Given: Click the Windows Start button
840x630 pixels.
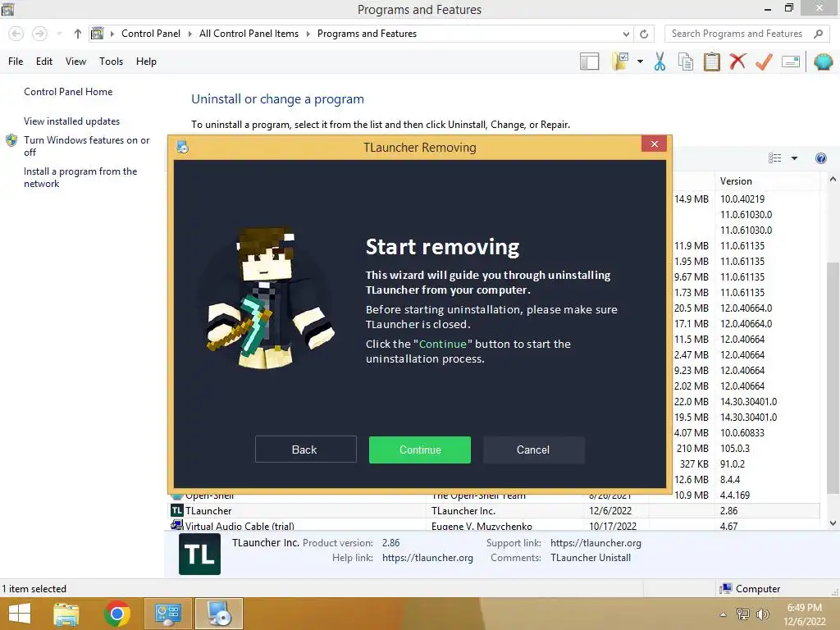Looking at the screenshot, I should click(20, 614).
